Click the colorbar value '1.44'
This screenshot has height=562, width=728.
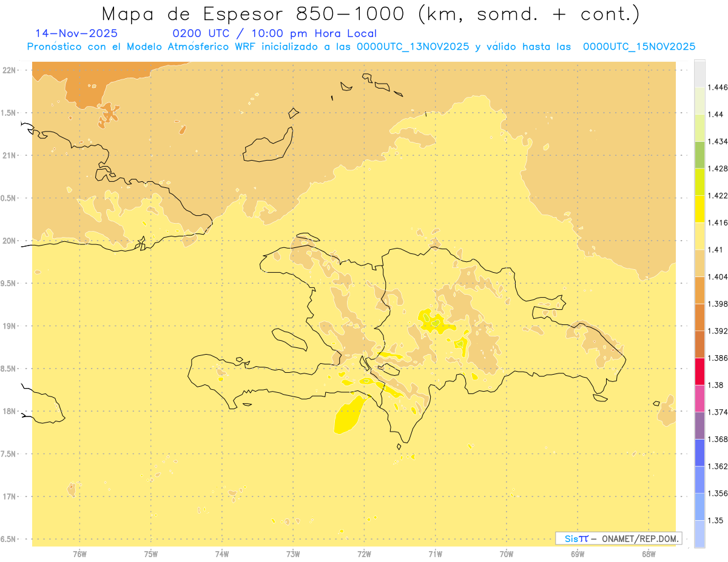click(716, 115)
